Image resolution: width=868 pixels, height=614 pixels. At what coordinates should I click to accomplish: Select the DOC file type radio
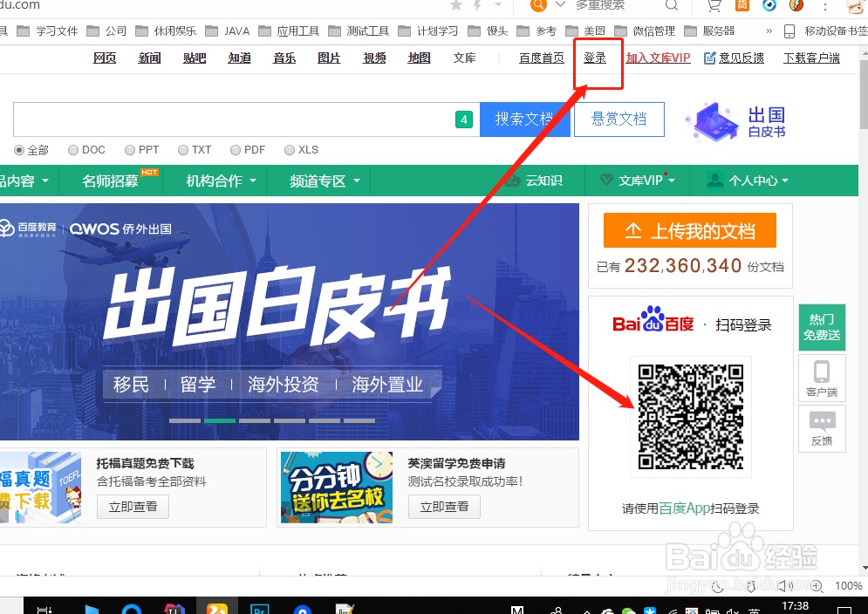[73, 150]
